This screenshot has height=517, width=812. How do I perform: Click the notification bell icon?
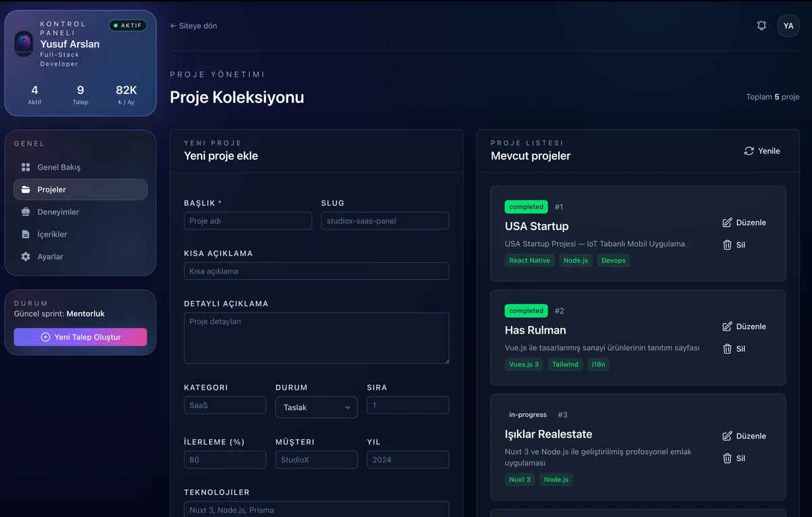pyautogui.click(x=761, y=26)
